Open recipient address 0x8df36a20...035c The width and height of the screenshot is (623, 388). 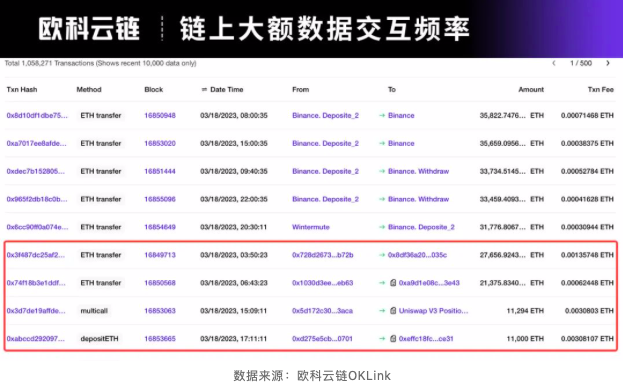(417, 255)
